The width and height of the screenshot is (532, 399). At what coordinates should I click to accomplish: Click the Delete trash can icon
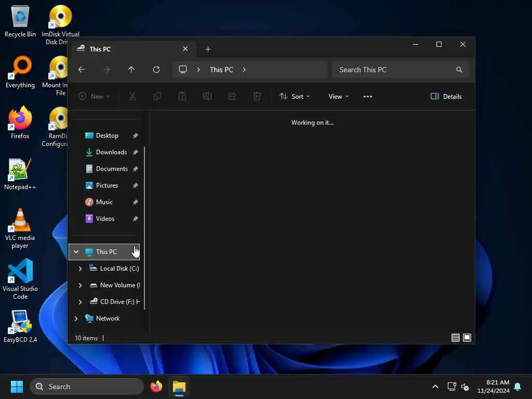[257, 96]
